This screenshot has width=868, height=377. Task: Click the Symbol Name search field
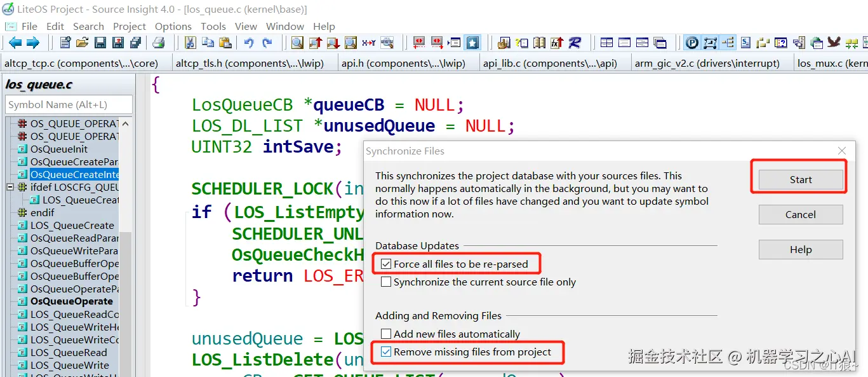[69, 104]
